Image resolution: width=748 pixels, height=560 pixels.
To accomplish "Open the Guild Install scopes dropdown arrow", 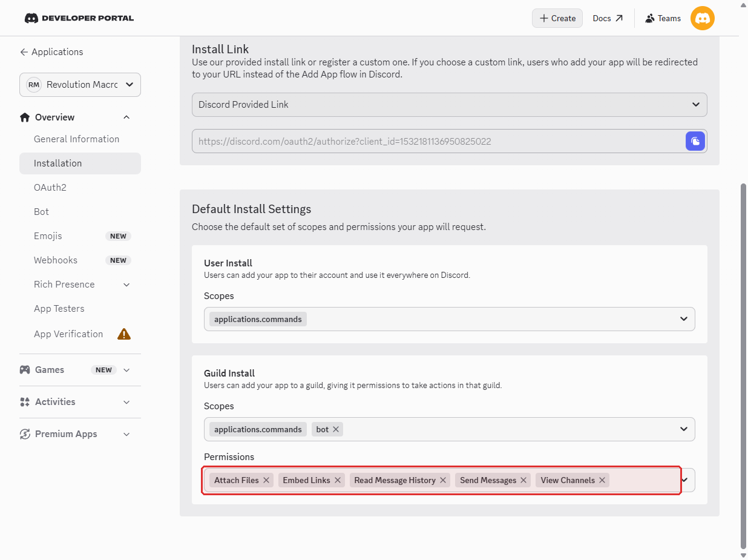I will click(684, 429).
